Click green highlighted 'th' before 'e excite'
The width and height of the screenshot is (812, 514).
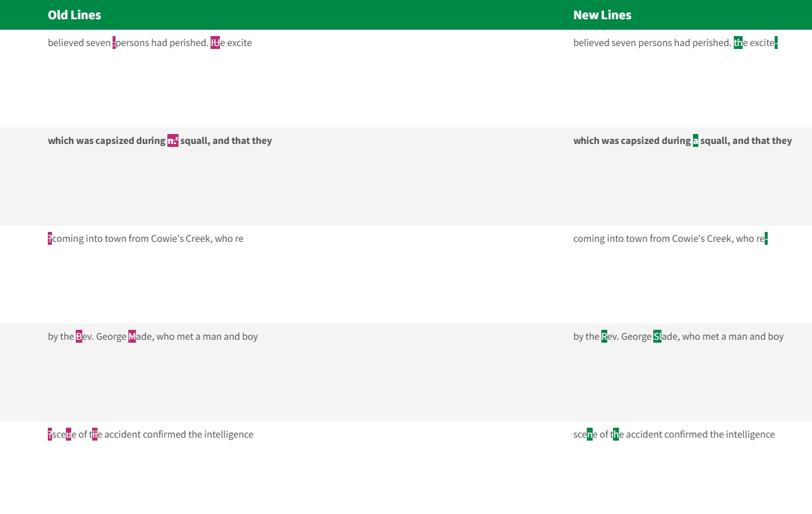tap(738, 43)
